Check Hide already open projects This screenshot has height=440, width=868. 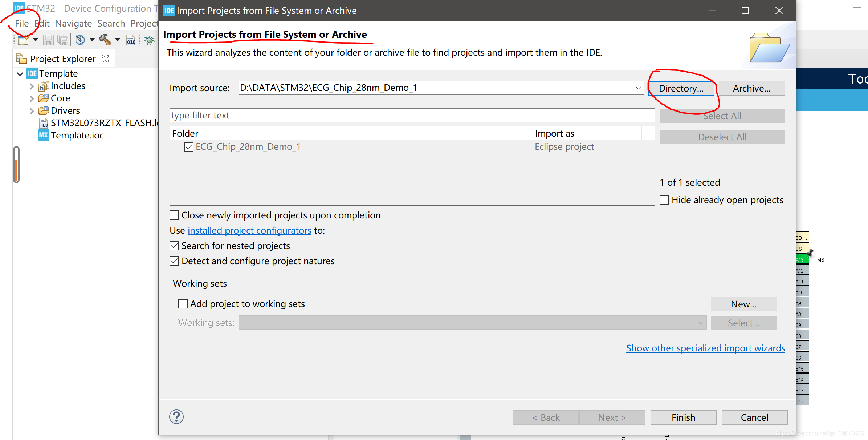[x=664, y=200]
